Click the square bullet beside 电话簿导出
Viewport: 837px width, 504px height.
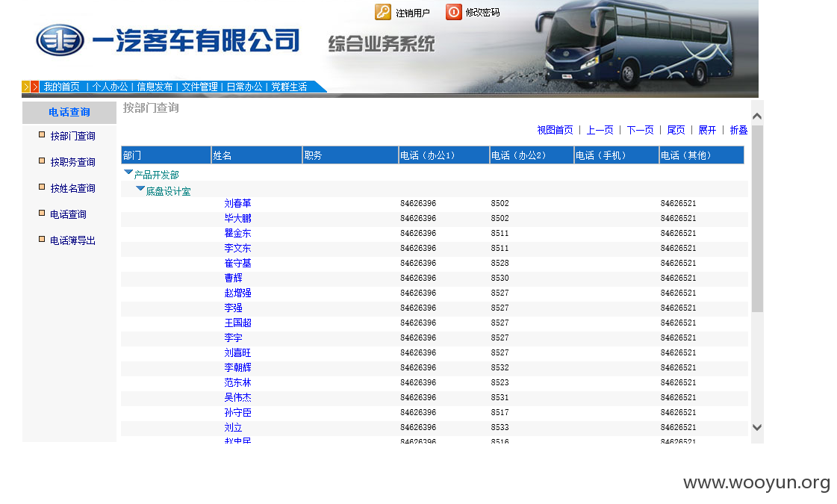[x=42, y=239]
